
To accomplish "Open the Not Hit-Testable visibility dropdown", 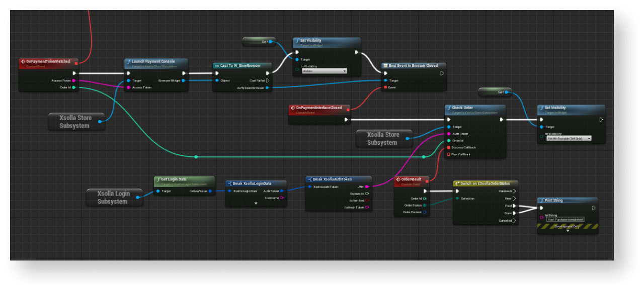I will [569, 138].
